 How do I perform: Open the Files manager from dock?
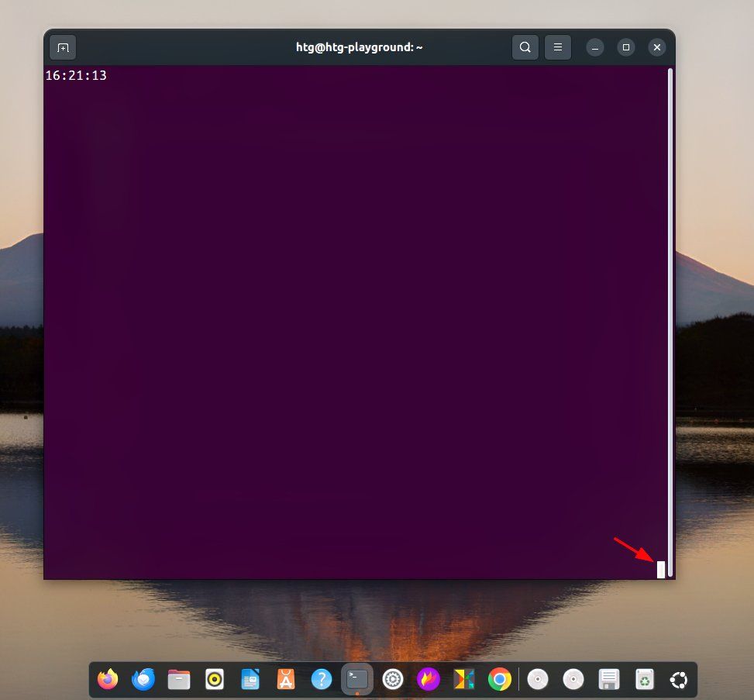click(x=179, y=680)
